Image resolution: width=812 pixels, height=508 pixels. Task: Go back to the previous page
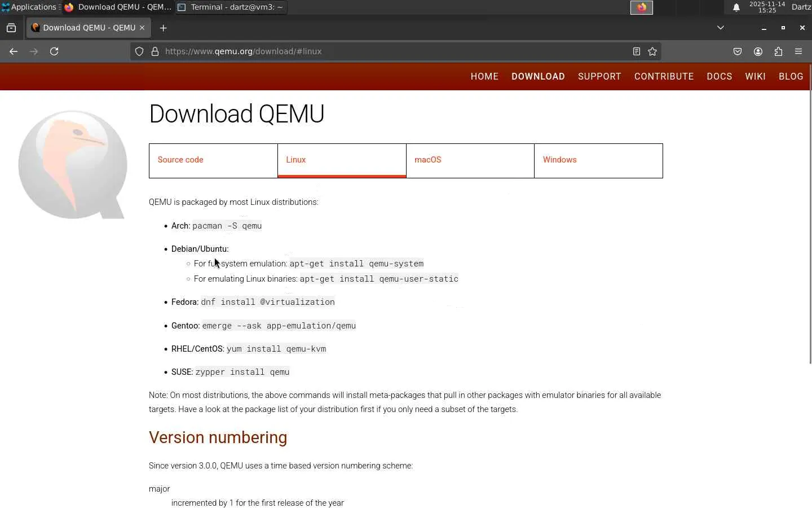(x=14, y=51)
